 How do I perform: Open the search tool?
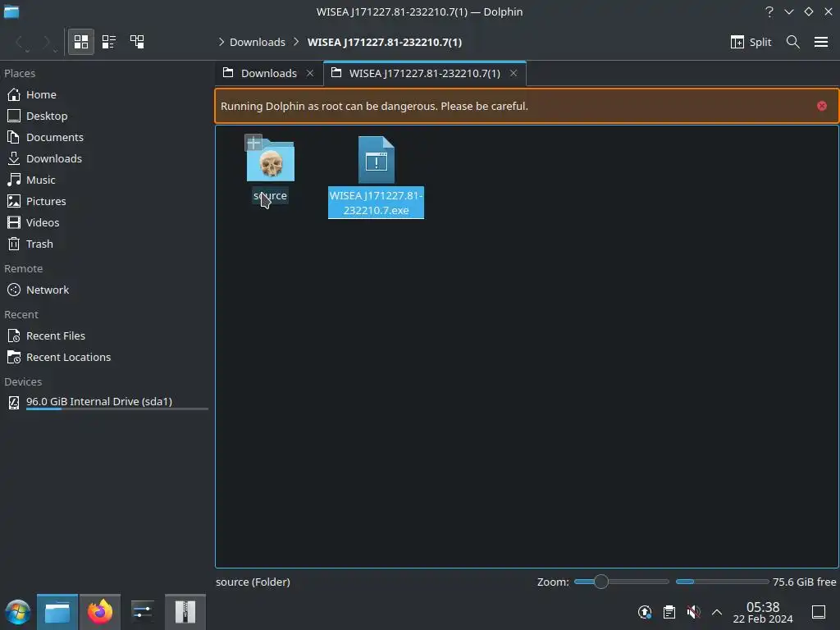point(793,42)
